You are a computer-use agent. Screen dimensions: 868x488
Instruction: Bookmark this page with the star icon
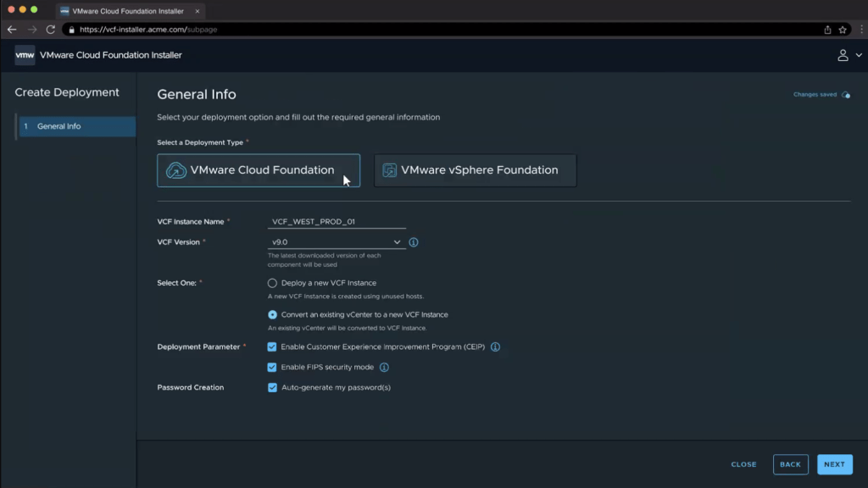(843, 29)
